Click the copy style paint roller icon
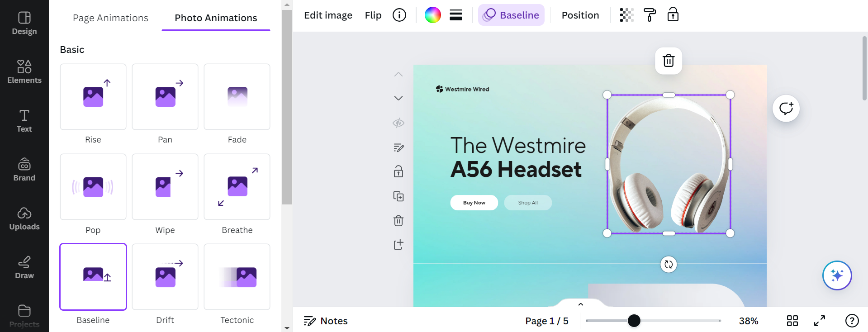The image size is (868, 332). click(650, 15)
